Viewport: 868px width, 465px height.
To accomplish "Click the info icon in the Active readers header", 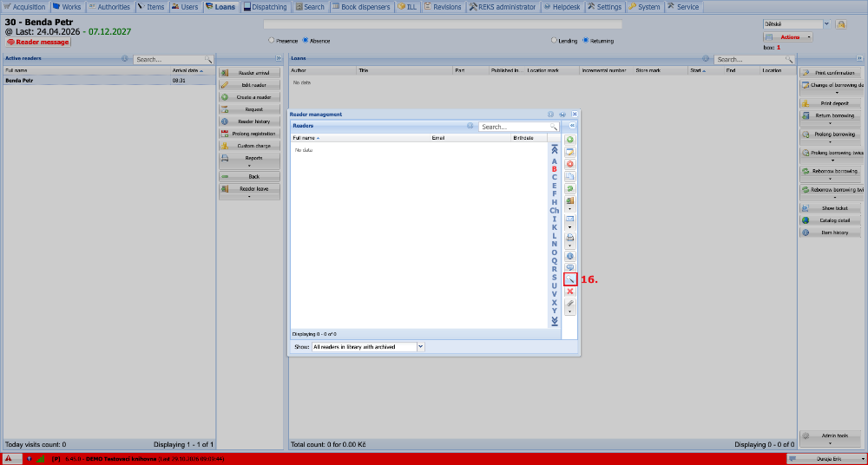I will point(124,59).
